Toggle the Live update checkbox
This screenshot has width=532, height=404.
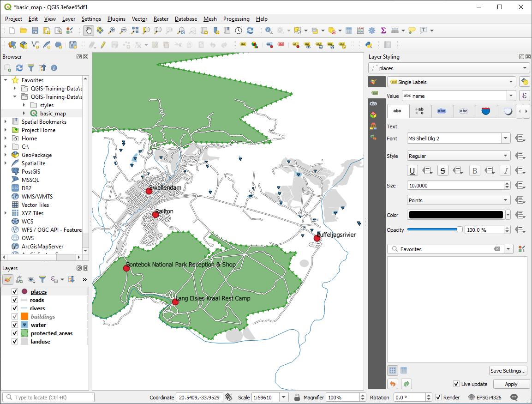[456, 384]
